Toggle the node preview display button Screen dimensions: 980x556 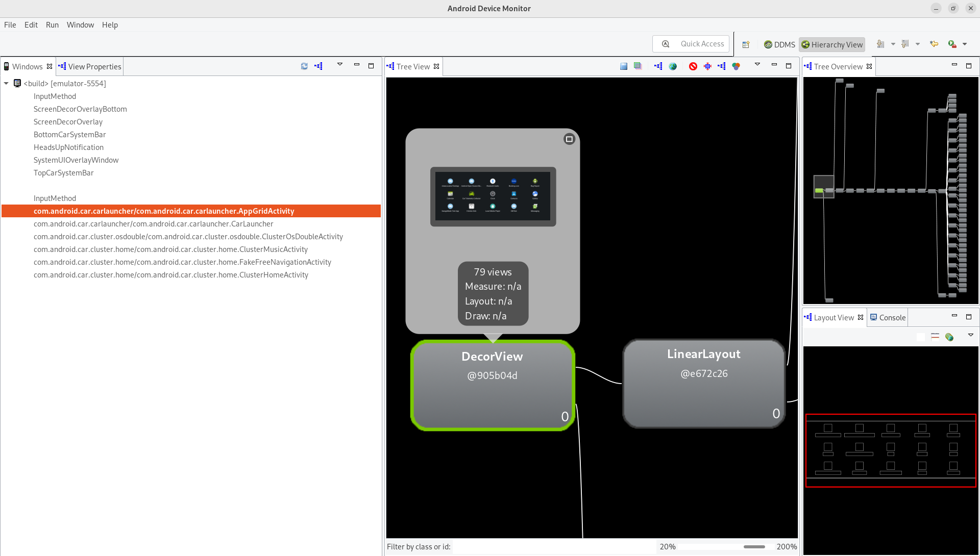569,139
